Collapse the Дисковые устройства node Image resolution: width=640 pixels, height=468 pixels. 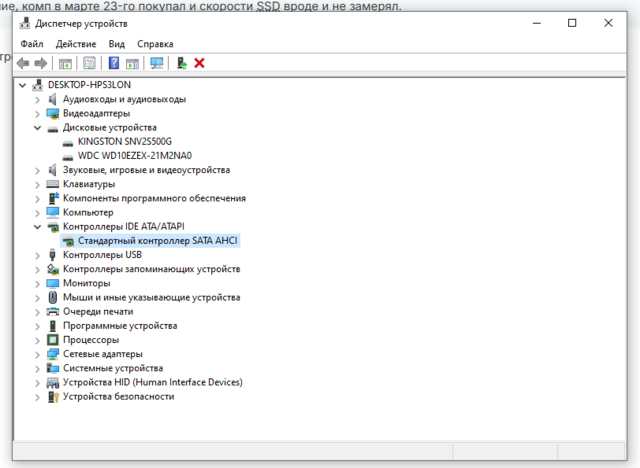pyautogui.click(x=38, y=128)
